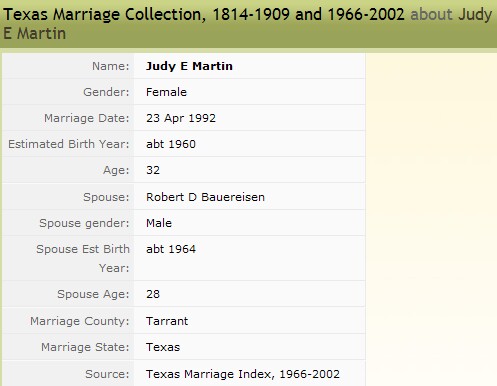The height and width of the screenshot is (386, 497).
Task: Click the Texas Marriage Collection page title
Action: click(247, 24)
